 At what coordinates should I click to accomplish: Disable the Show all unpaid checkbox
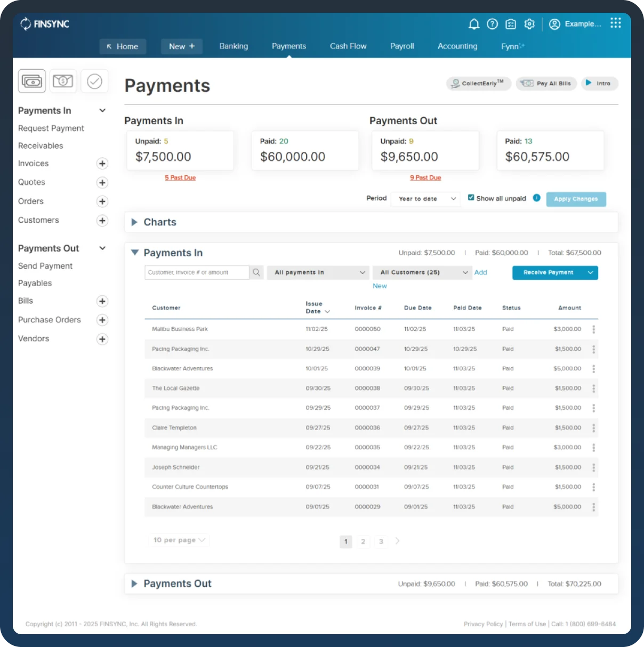(x=471, y=197)
